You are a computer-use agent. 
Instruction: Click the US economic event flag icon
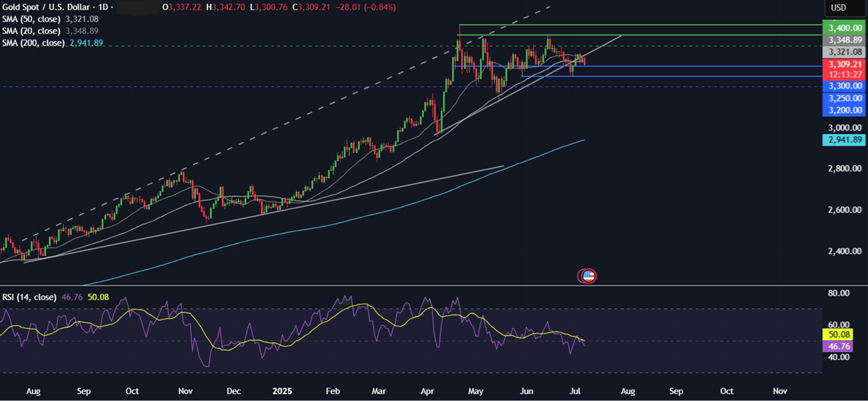[x=587, y=276]
